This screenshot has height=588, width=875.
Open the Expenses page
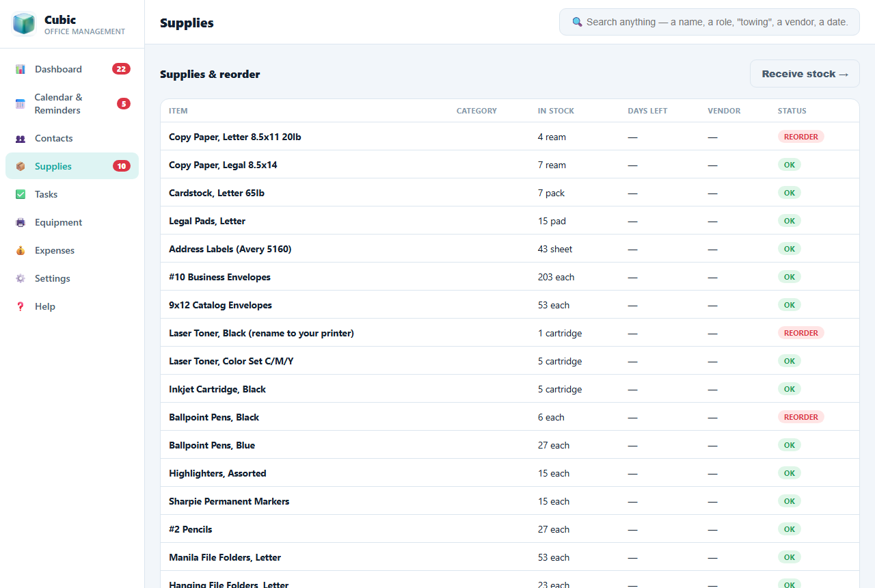pyautogui.click(x=72, y=250)
